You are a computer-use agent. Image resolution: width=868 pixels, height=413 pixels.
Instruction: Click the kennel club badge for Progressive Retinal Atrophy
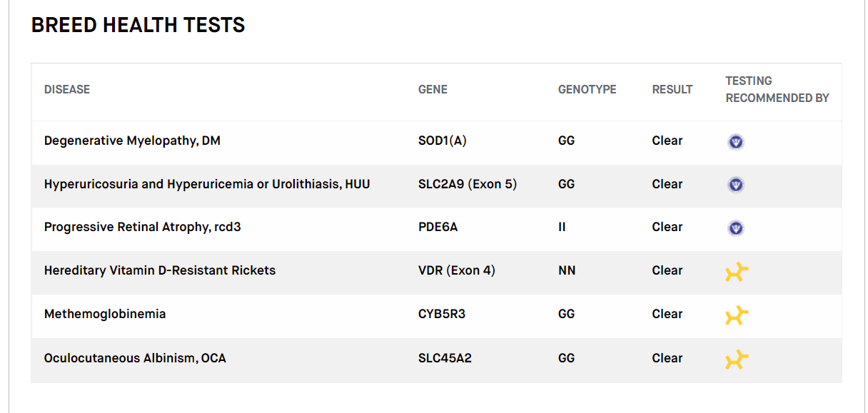click(x=735, y=228)
